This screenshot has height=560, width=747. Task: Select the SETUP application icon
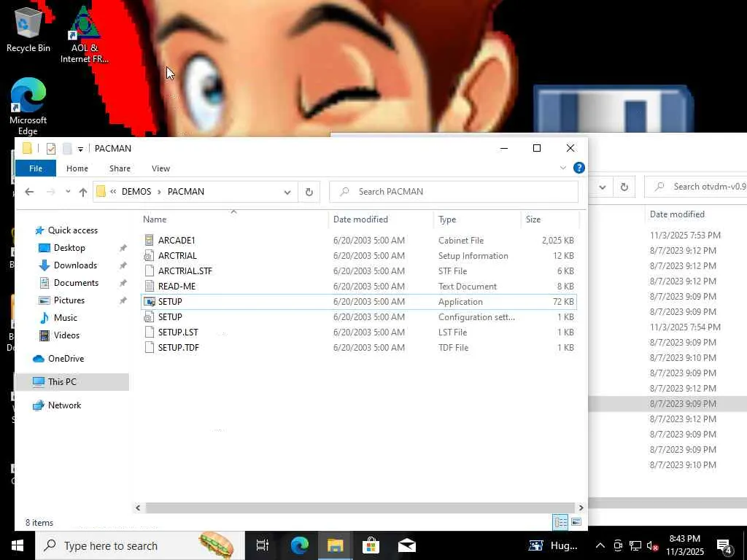[150, 302]
